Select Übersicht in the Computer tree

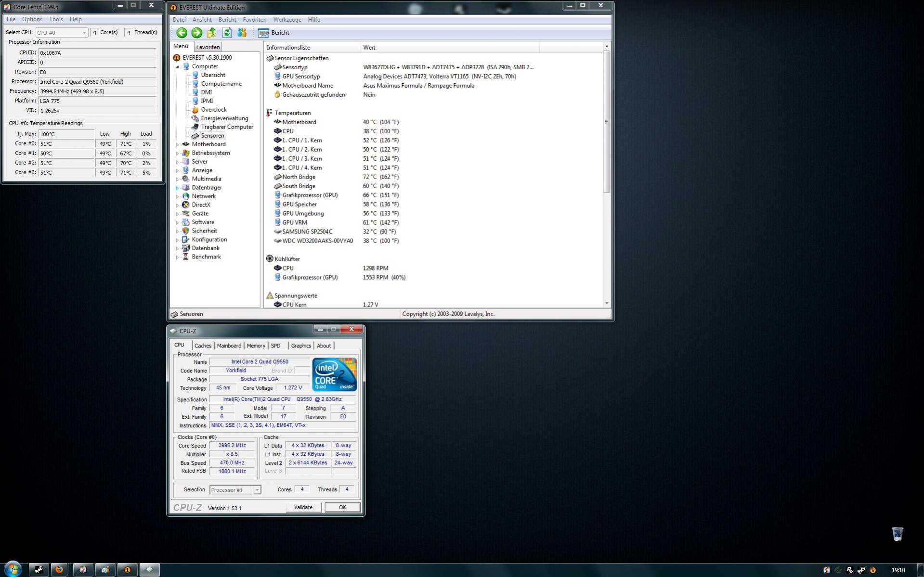coord(208,75)
